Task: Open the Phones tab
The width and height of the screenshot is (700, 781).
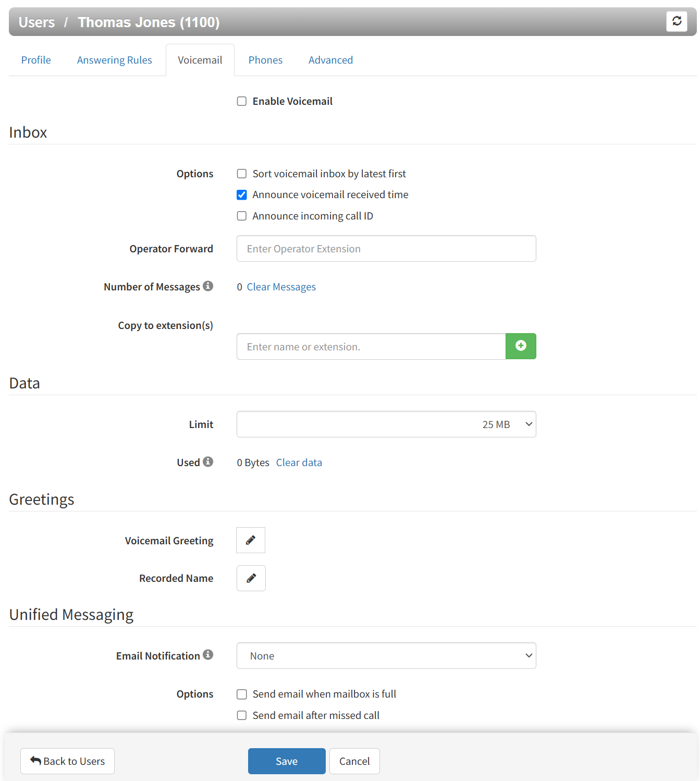Action: 265,60
